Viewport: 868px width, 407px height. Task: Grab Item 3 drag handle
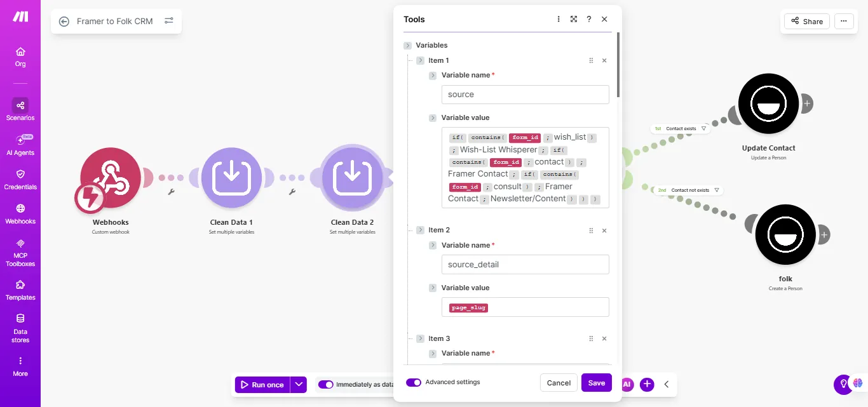(x=591, y=338)
